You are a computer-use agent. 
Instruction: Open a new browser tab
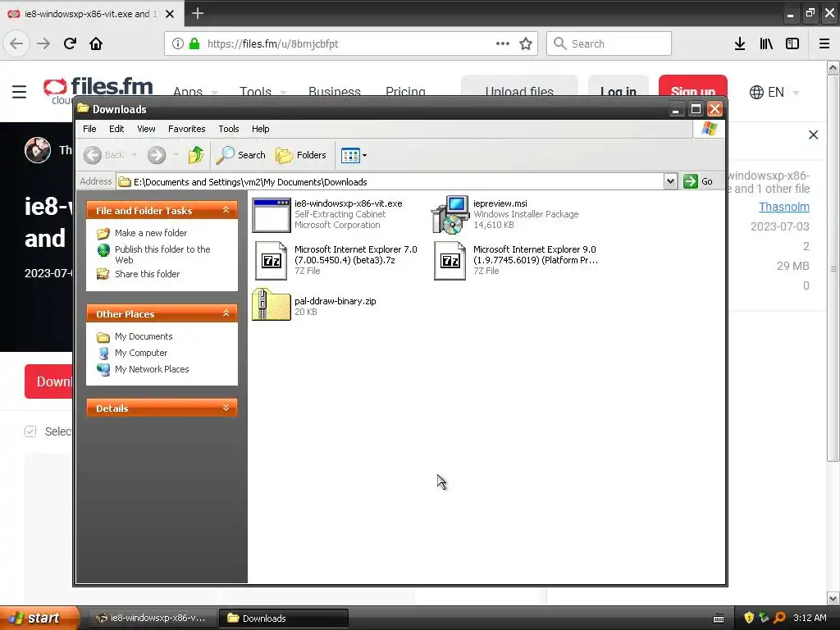click(198, 13)
